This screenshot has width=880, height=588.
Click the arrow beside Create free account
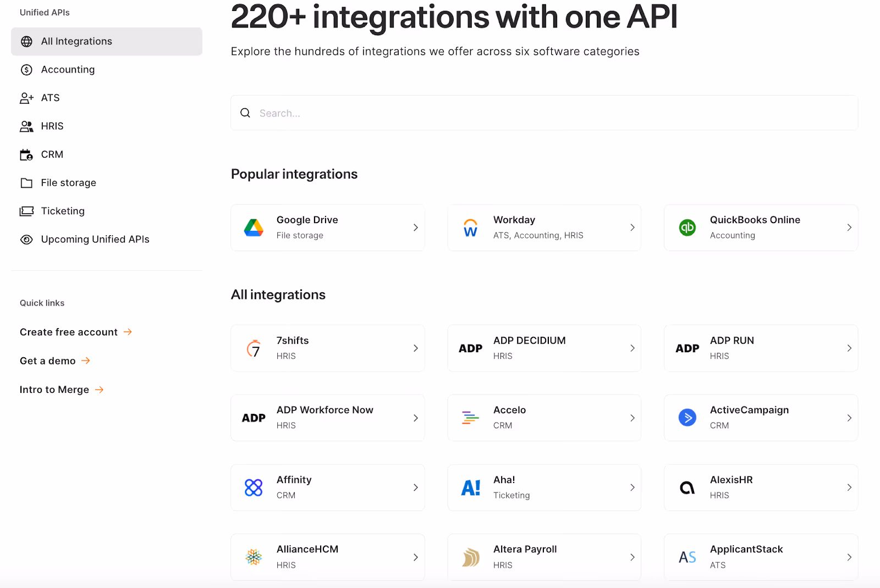(128, 332)
